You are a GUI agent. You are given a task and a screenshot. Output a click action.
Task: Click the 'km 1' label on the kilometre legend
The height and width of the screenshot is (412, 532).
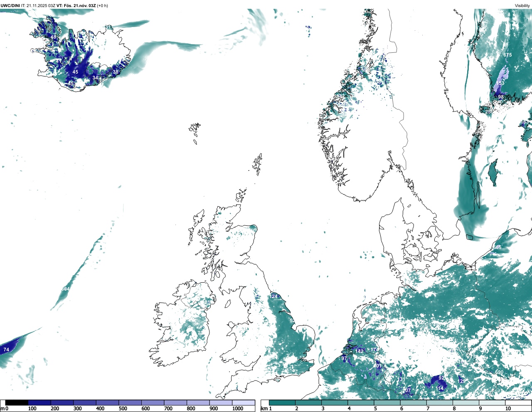(x=266, y=409)
